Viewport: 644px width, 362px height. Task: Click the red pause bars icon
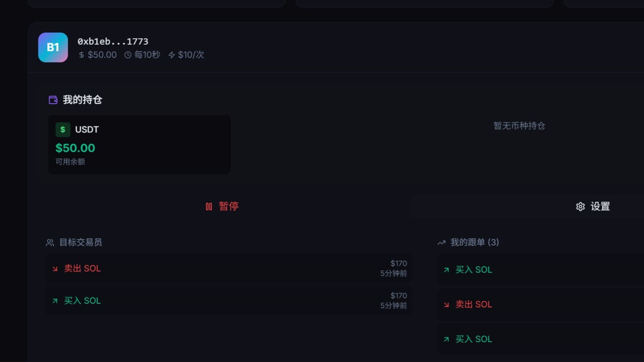point(209,207)
